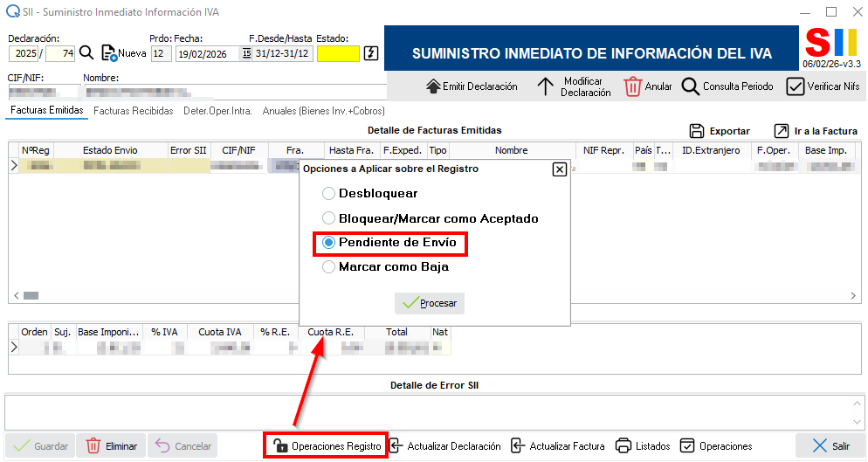Click the Detalle de Error SII text area
The height and width of the screenshot is (462, 868).
click(427, 412)
